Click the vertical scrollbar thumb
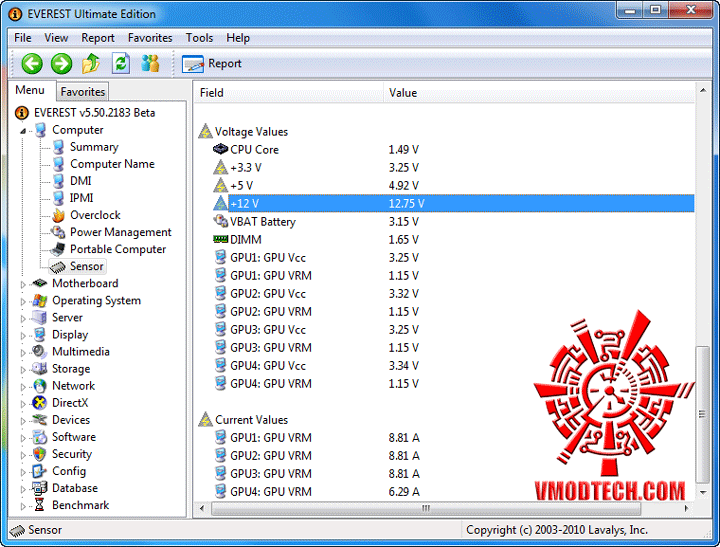720x547 pixels. point(703,414)
